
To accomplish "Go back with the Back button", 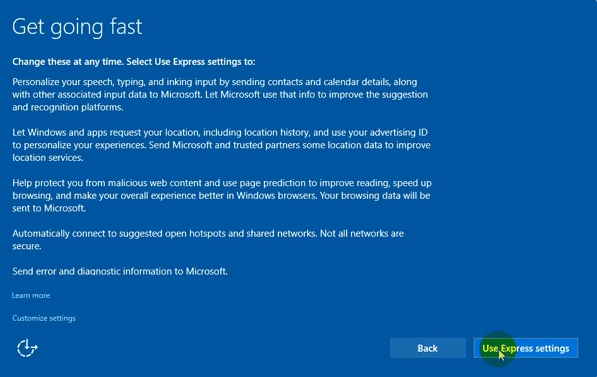I will click(428, 348).
